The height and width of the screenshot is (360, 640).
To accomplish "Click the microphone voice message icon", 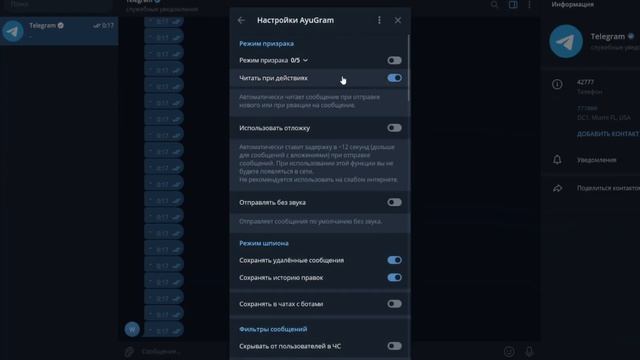I will point(529,351).
